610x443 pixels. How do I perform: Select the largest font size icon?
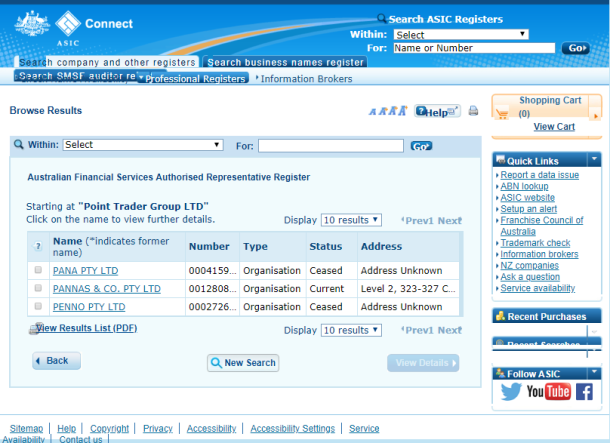tap(403, 111)
